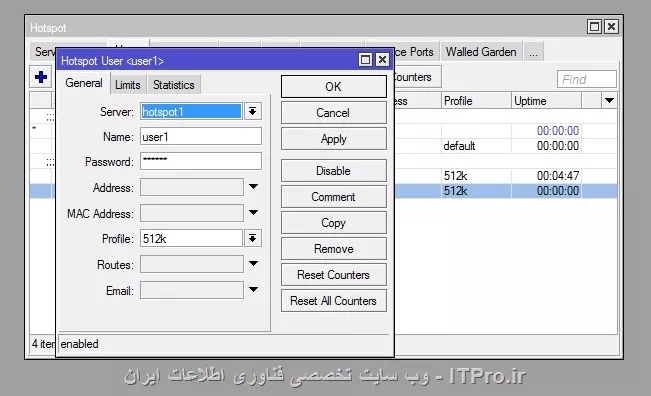
Task: Expand the Routes field arrow
Action: pyautogui.click(x=253, y=264)
